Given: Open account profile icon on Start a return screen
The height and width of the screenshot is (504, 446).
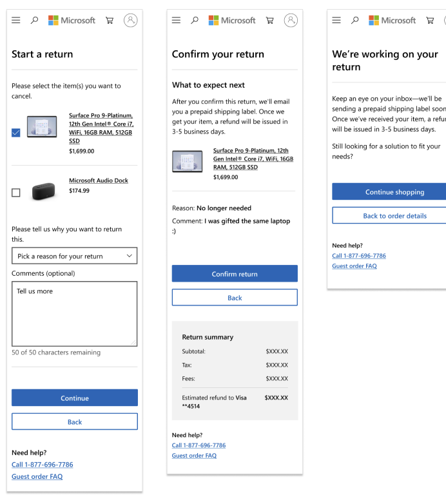Looking at the screenshot, I should point(131,21).
